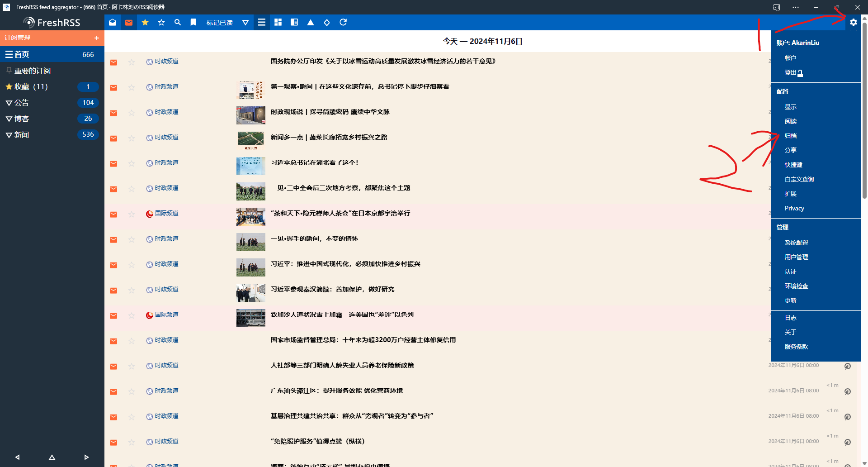
Task: Open 归档 archiving settings
Action: pos(790,136)
